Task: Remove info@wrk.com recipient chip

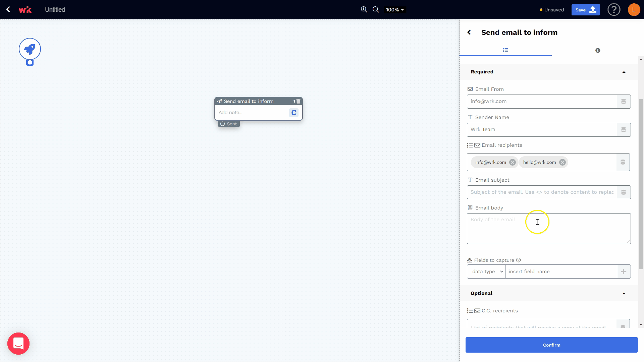Action: pyautogui.click(x=512, y=162)
